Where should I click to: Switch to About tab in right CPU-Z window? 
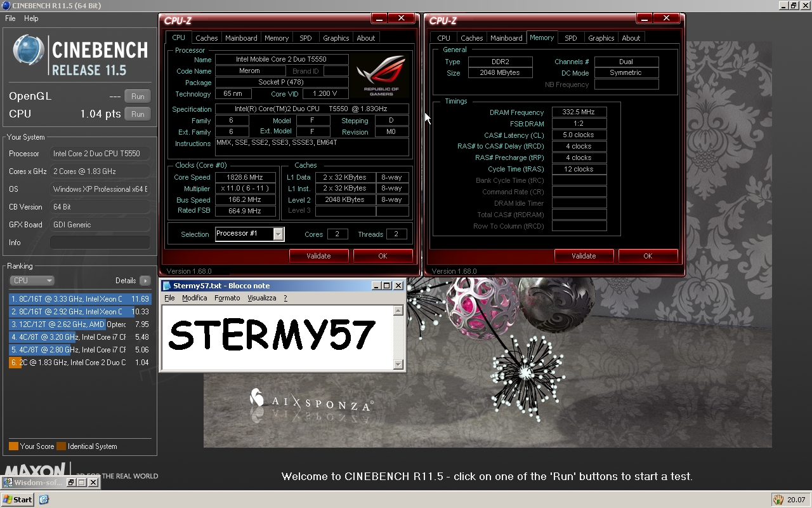tap(631, 38)
